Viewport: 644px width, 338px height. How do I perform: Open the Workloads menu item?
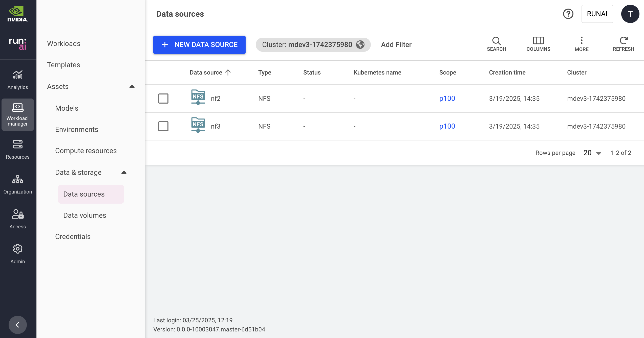coord(64,43)
